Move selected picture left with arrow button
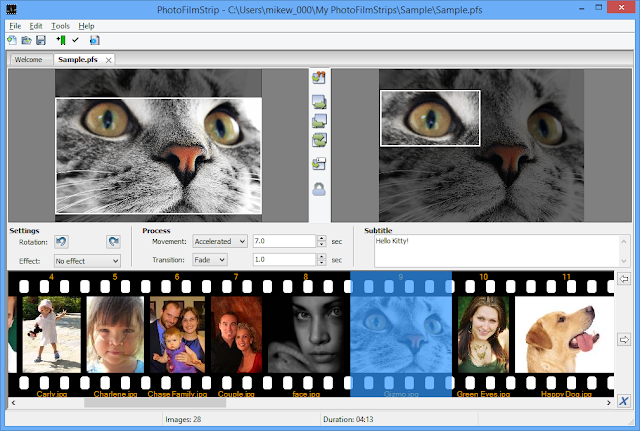The height and width of the screenshot is (431, 640). pyautogui.click(x=624, y=279)
